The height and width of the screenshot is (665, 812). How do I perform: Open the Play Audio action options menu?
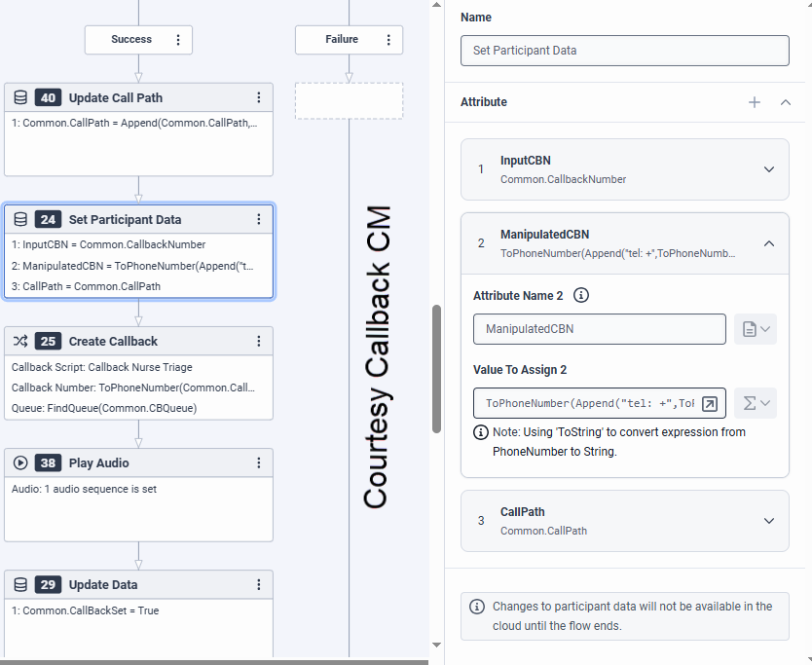click(x=259, y=463)
